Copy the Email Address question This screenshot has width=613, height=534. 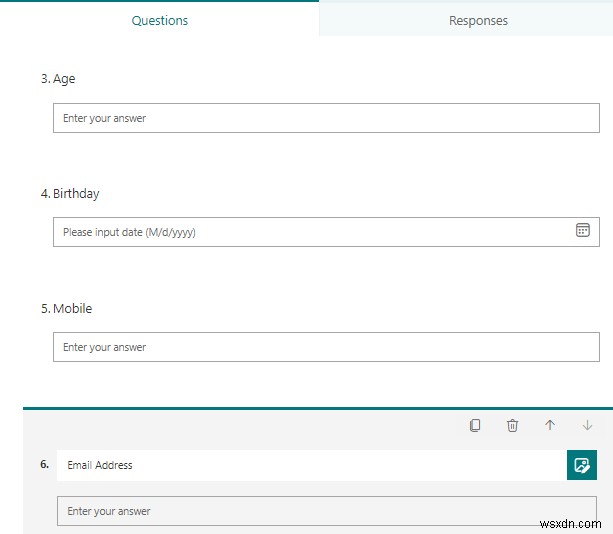475,425
